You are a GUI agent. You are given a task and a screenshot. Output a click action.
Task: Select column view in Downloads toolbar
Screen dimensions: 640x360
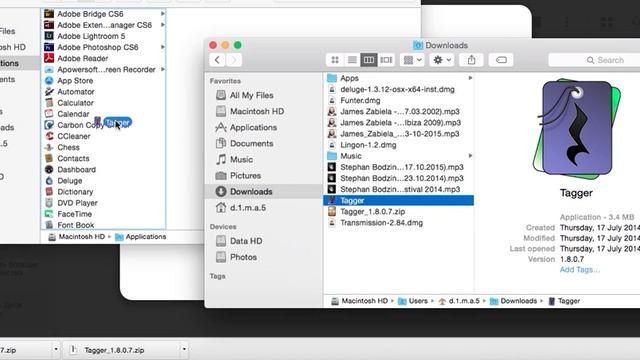pos(369,60)
